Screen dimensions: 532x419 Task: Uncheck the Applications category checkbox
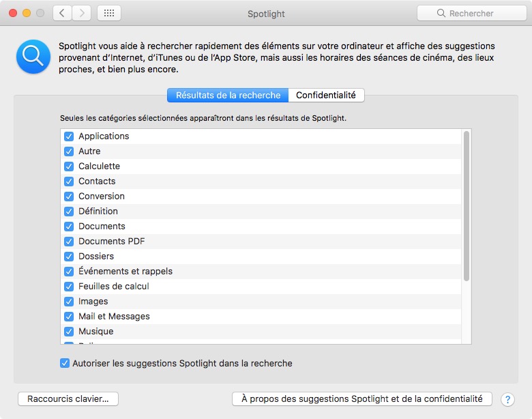click(69, 136)
